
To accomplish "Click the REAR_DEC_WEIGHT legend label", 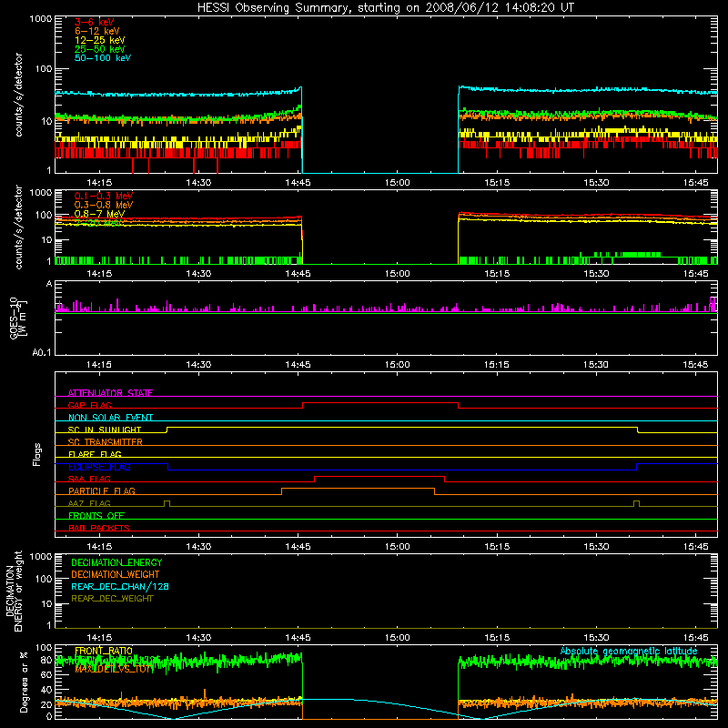I will pos(112,599).
